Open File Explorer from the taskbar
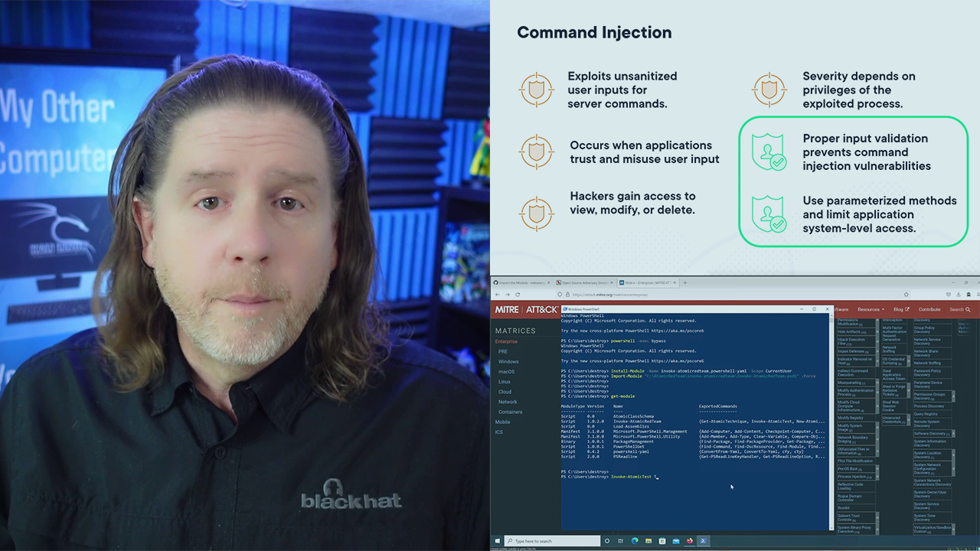This screenshot has width=980, height=551. coord(648,541)
